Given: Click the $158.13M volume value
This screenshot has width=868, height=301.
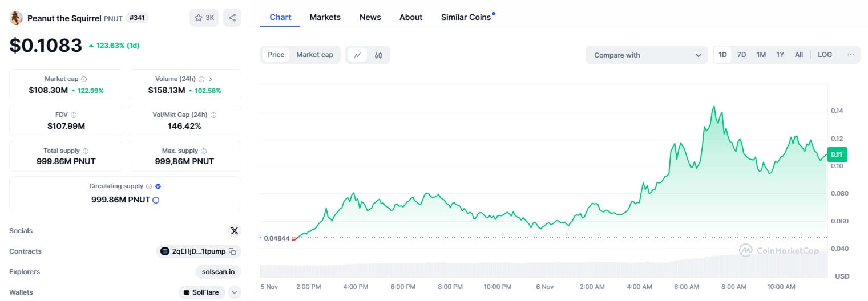Looking at the screenshot, I should pos(167,90).
